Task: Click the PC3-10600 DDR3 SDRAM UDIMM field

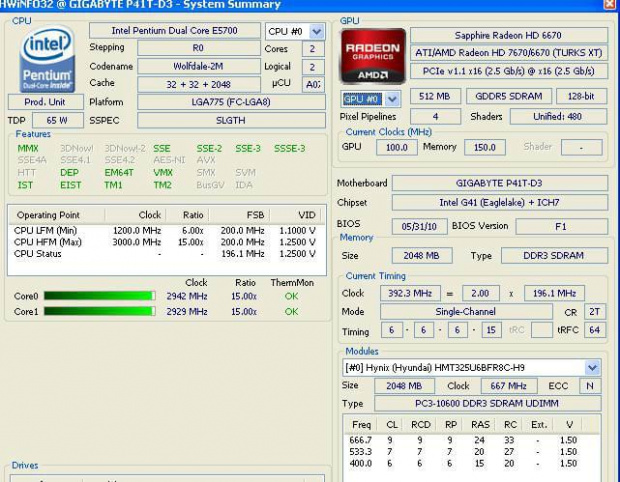Action: (x=487, y=403)
